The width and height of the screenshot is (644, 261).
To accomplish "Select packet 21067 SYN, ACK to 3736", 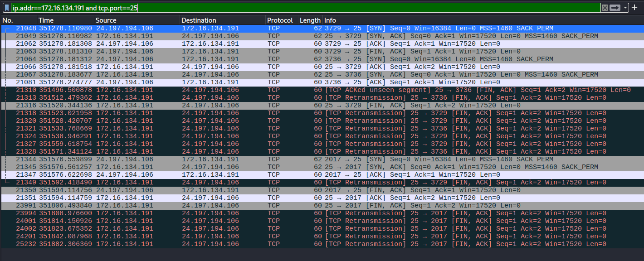I will (x=322, y=74).
